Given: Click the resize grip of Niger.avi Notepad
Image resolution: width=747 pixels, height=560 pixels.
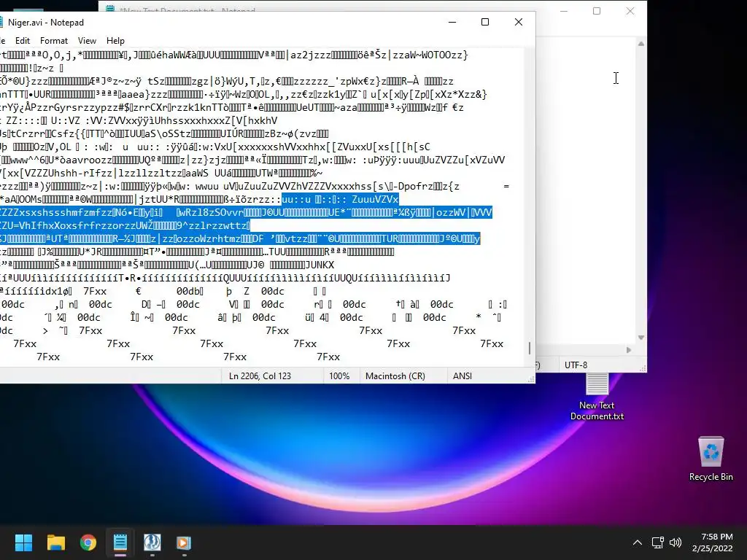Looking at the screenshot, I should coord(531,379).
